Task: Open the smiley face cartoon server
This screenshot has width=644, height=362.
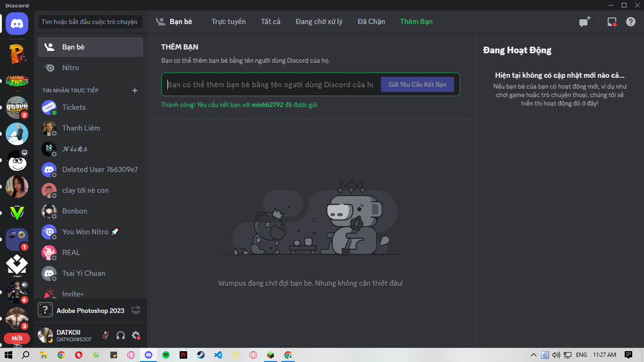Action: 17,160
